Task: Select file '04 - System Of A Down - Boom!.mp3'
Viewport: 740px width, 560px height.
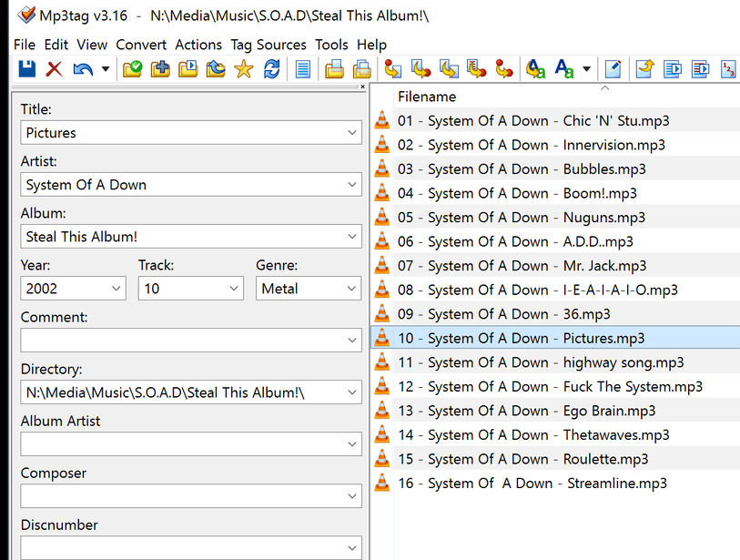Action: pyautogui.click(x=517, y=193)
